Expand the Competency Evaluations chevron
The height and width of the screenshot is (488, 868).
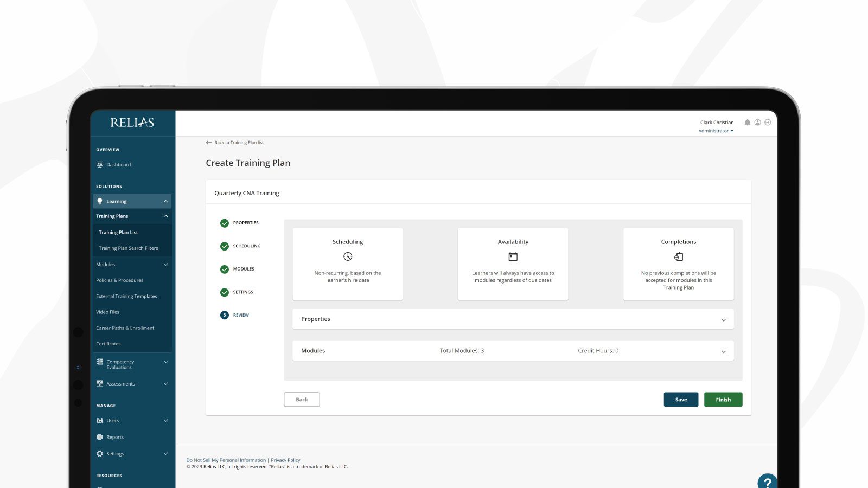(166, 362)
